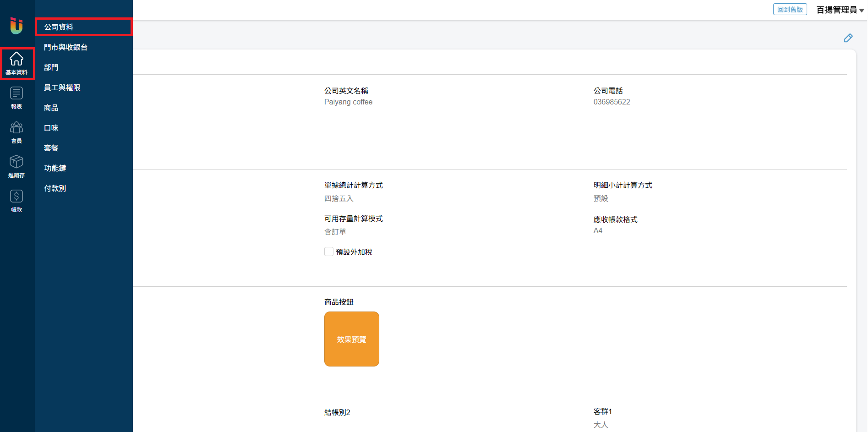The height and width of the screenshot is (432, 868).
Task: Click the U logo icon in sidebar
Action: [x=16, y=26]
